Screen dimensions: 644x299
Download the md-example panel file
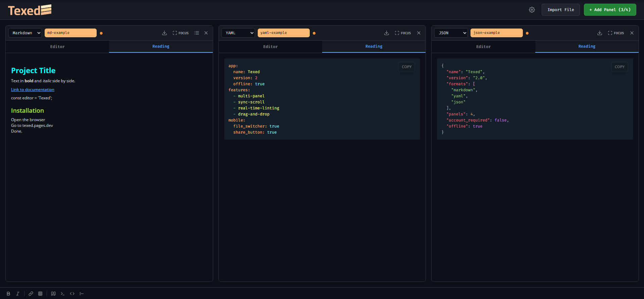[x=164, y=33]
